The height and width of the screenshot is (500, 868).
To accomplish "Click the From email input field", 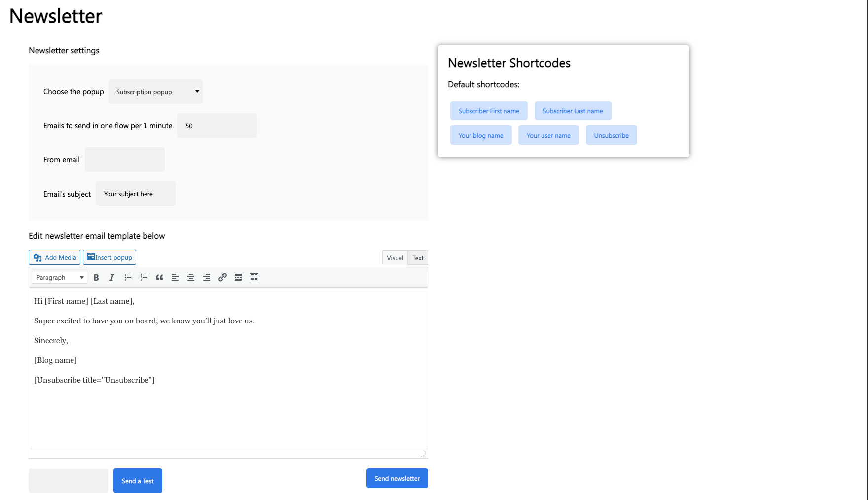I will coord(125,160).
